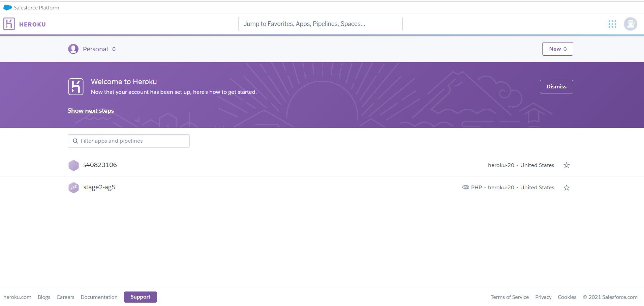This screenshot has height=306, width=644.
Task: Open the user avatar account menu
Action: pyautogui.click(x=630, y=24)
